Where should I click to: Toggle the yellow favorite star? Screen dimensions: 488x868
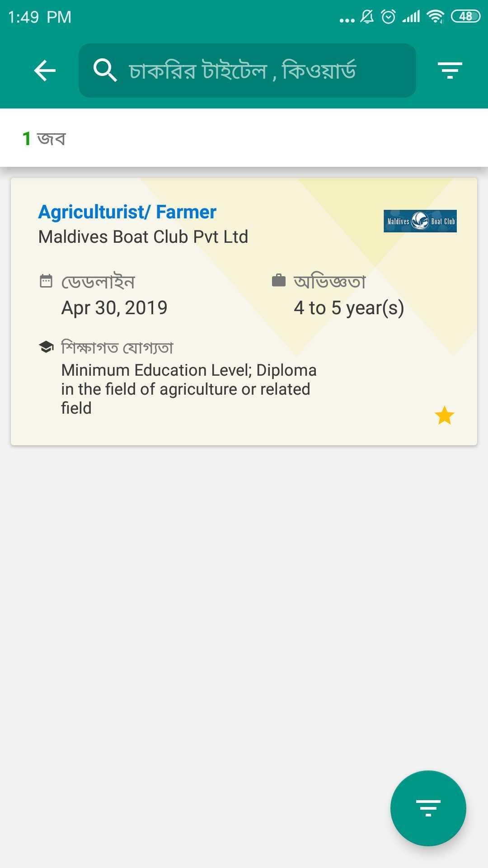[x=445, y=415]
